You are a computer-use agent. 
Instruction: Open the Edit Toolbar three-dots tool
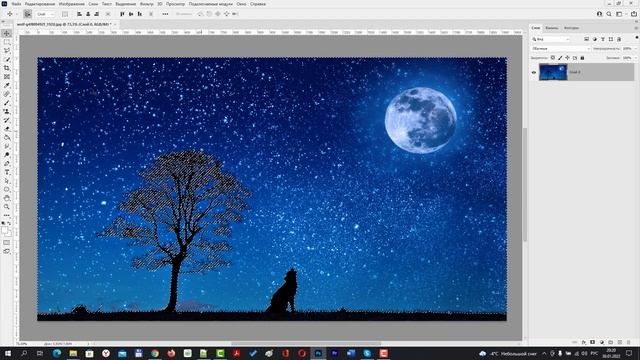click(x=7, y=215)
